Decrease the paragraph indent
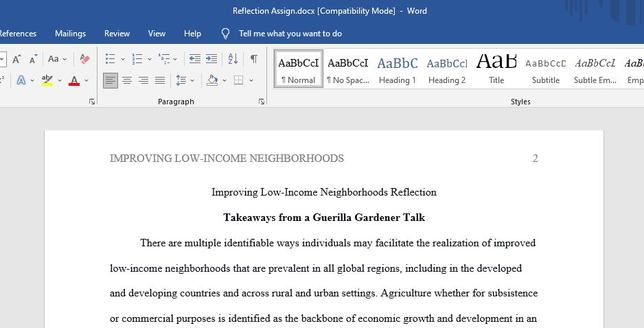Viewport: 644px width, 328px height. (195, 59)
